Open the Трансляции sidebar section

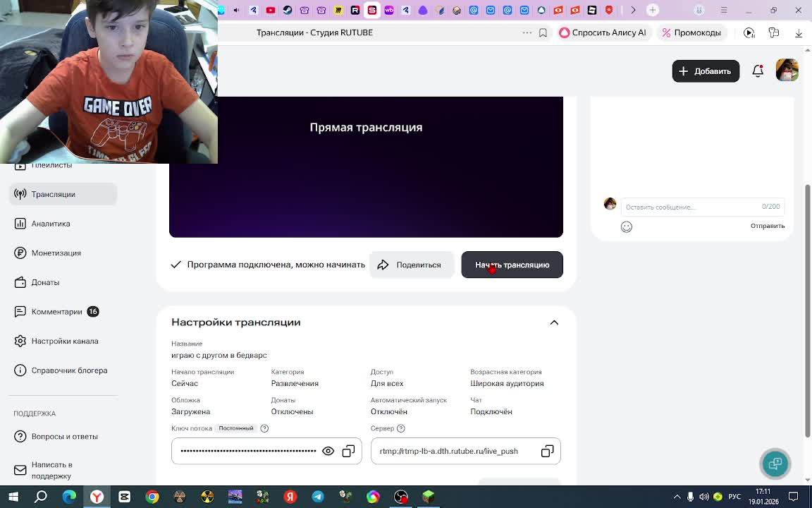point(63,195)
